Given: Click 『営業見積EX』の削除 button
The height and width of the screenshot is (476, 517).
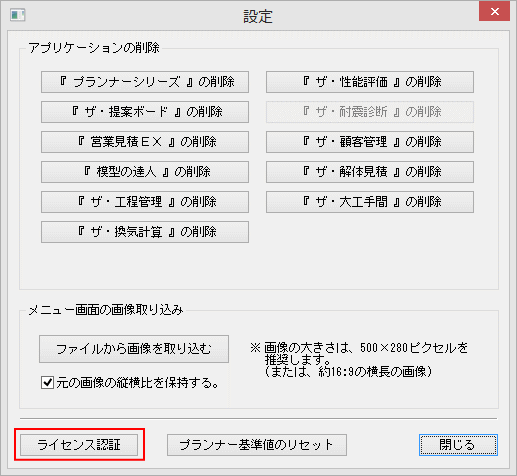Looking at the screenshot, I should tap(145, 142).
